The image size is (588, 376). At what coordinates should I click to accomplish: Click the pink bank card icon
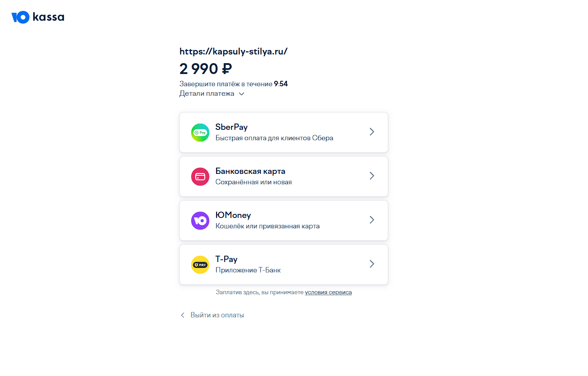point(200,176)
